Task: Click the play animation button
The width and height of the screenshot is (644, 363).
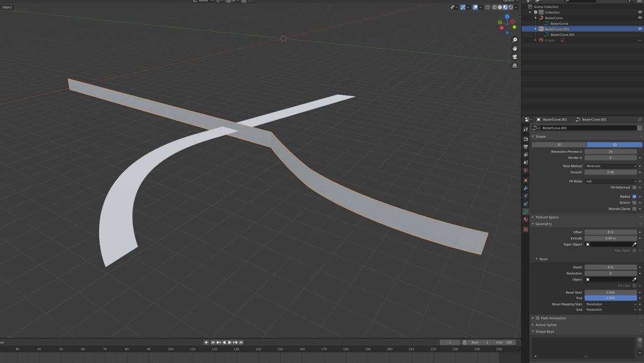Action: (229, 342)
